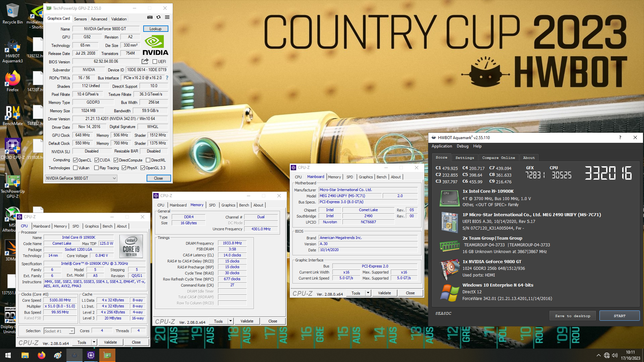Click motherboard thumbnail in Aquamark results
Screen dimensions: 644x362
449,222
